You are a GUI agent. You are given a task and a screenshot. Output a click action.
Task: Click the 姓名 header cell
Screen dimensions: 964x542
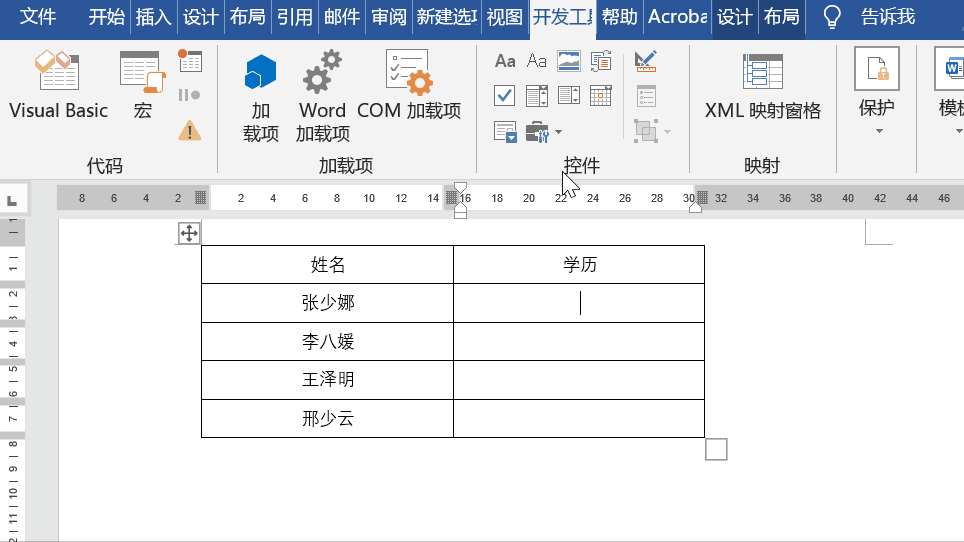(x=328, y=265)
